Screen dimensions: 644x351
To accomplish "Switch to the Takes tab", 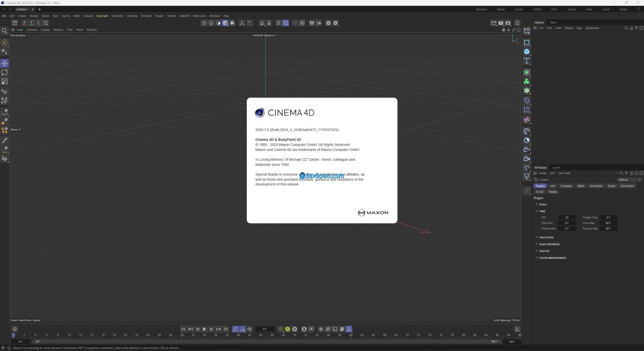I will (553, 22).
